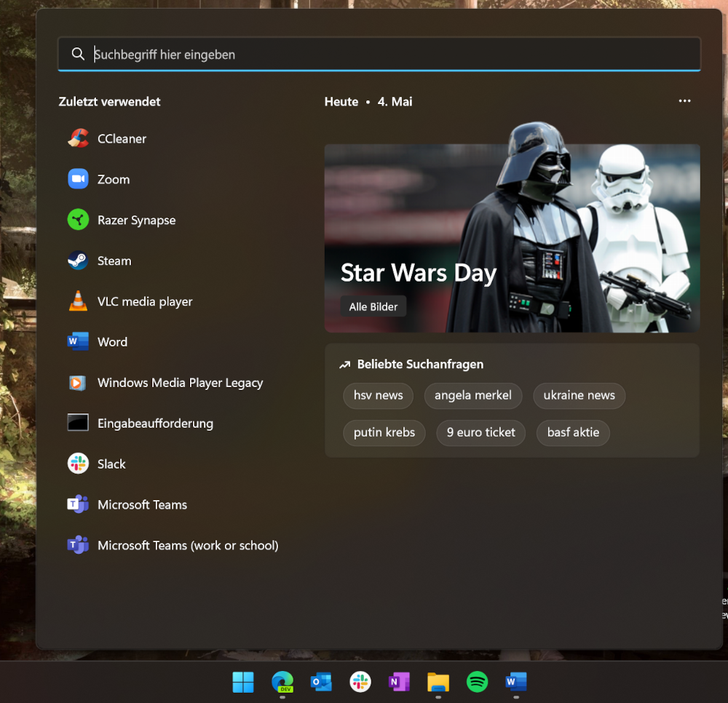Open the Zoom app icon
Screen dimensions: 728x703
tap(78, 179)
